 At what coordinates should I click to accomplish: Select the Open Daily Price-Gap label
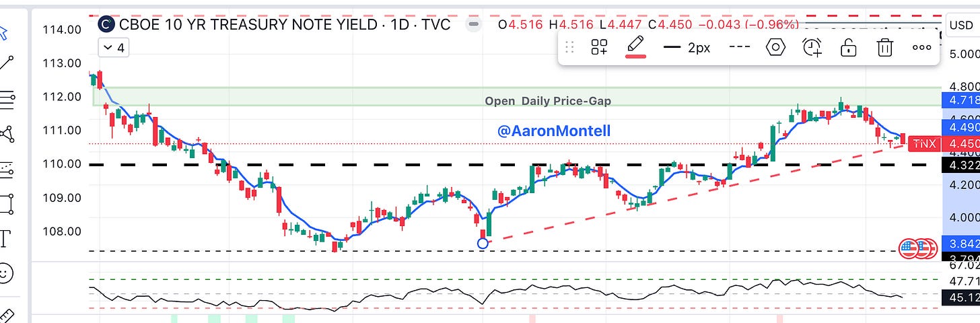pyautogui.click(x=548, y=101)
